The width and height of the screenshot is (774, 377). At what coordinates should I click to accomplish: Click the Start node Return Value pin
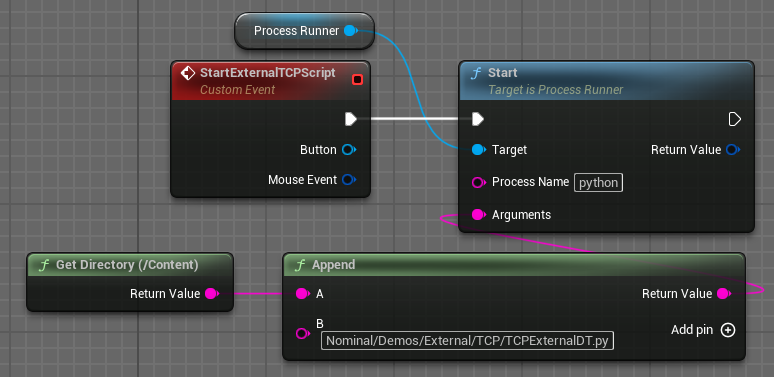[733, 150]
